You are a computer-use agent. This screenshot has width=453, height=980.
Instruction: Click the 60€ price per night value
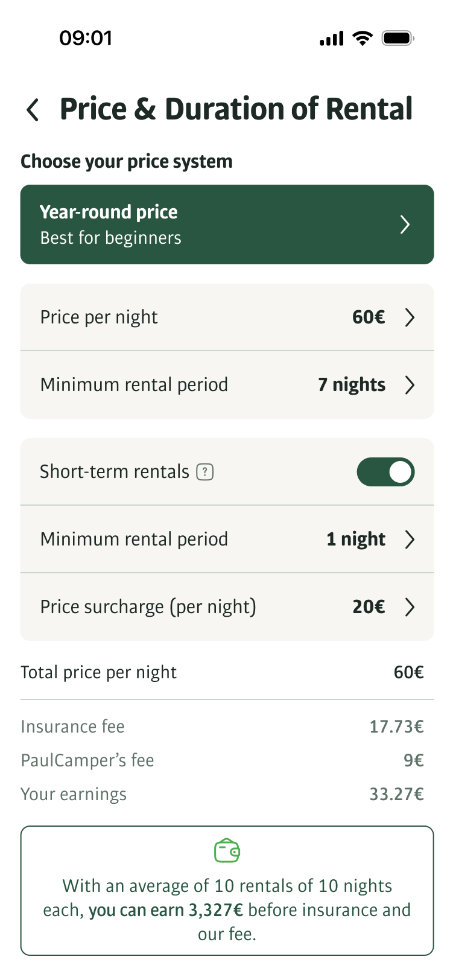369,317
